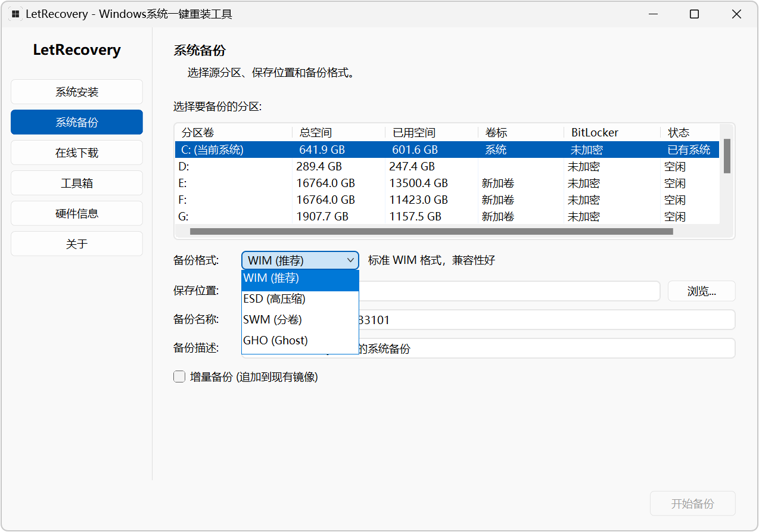The image size is (759, 532).
Task: Open the 系统安装 sidebar page
Action: click(x=77, y=92)
